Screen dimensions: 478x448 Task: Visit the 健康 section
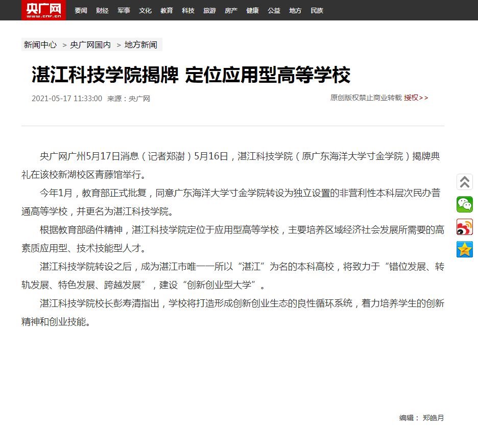pyautogui.click(x=252, y=11)
